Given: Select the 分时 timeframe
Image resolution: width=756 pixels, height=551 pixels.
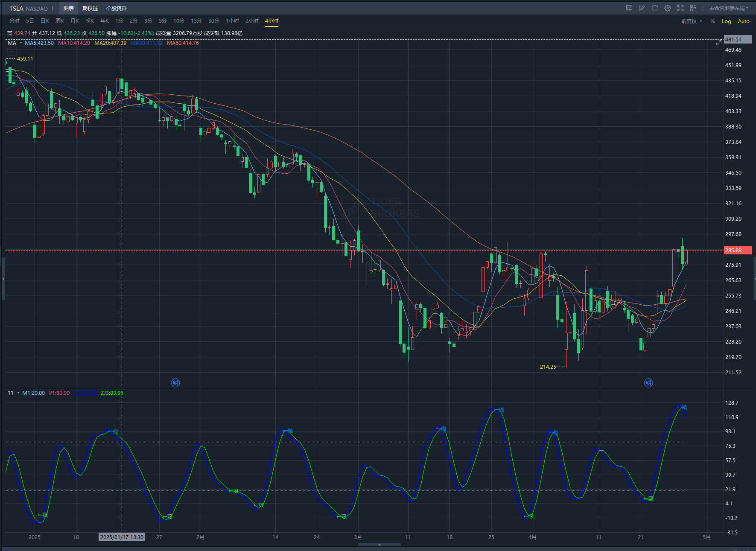Looking at the screenshot, I should 15,21.
